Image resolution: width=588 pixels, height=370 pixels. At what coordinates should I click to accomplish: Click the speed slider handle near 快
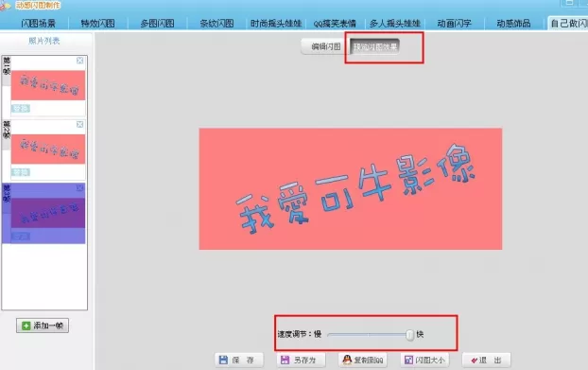click(x=410, y=335)
